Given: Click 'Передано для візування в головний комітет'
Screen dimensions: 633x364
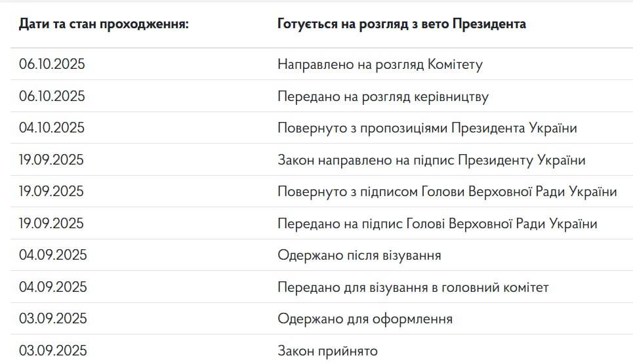Looking at the screenshot, I should pos(413,287).
